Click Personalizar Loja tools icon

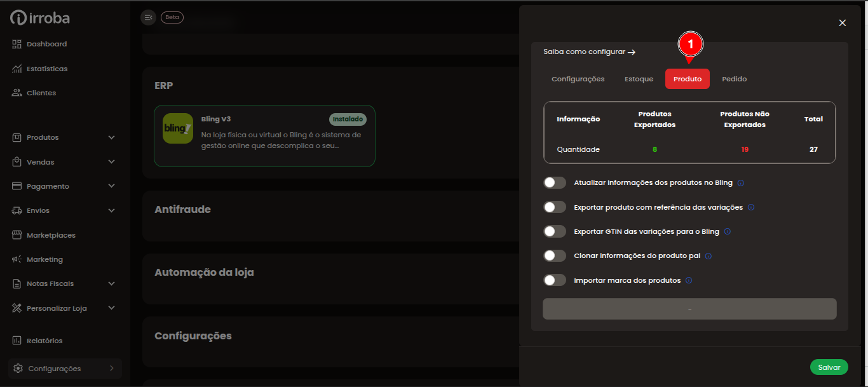point(17,308)
